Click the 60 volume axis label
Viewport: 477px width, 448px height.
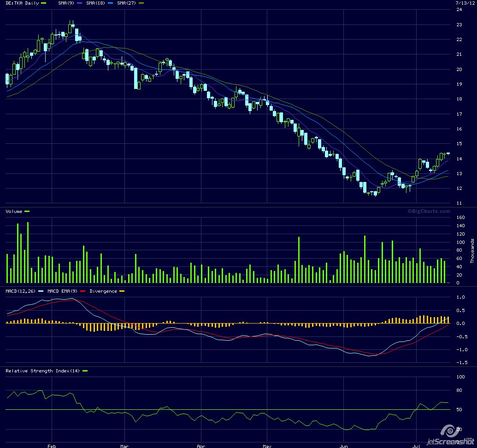459,259
